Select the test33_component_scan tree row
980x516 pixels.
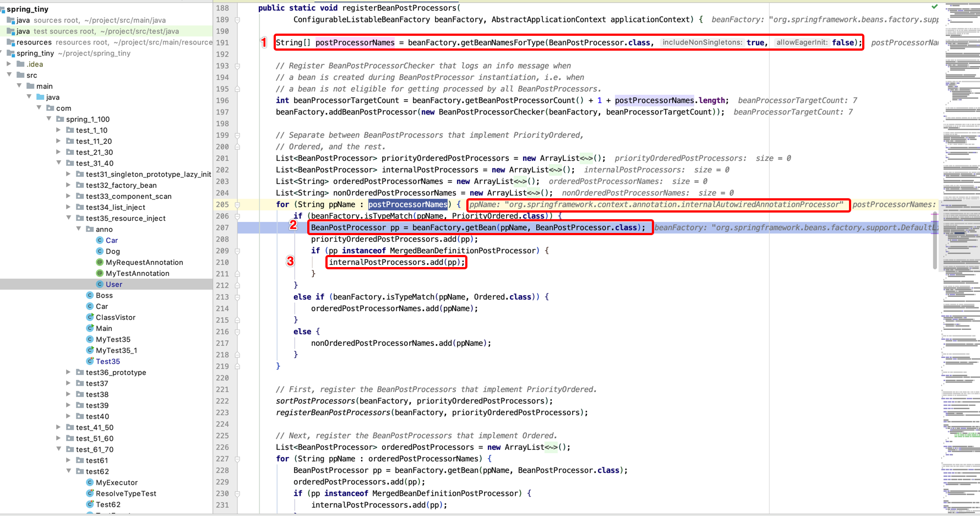pos(106,196)
